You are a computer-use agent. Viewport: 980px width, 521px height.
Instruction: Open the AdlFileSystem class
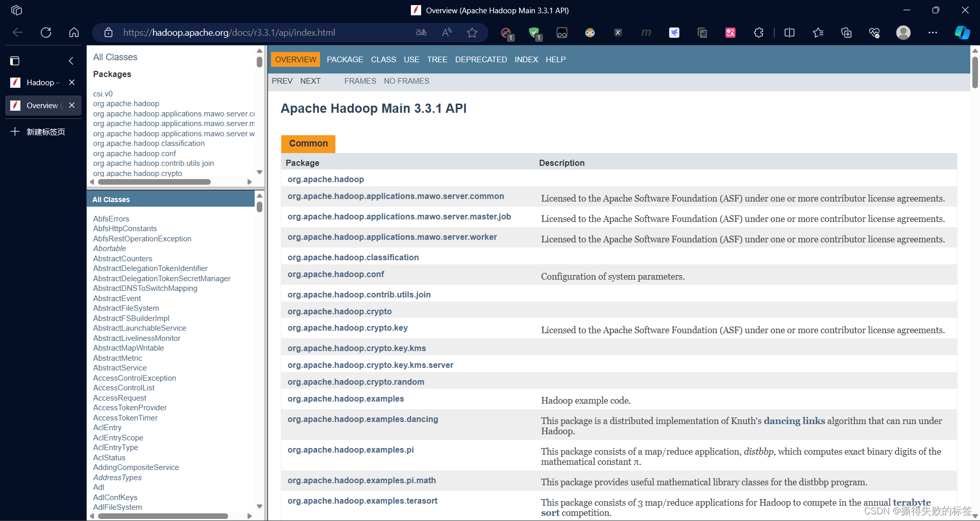[117, 507]
